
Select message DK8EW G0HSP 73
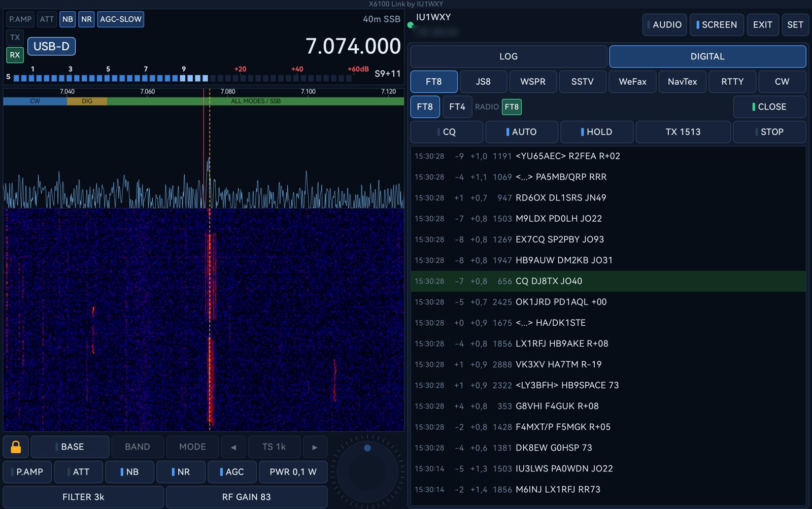point(608,448)
